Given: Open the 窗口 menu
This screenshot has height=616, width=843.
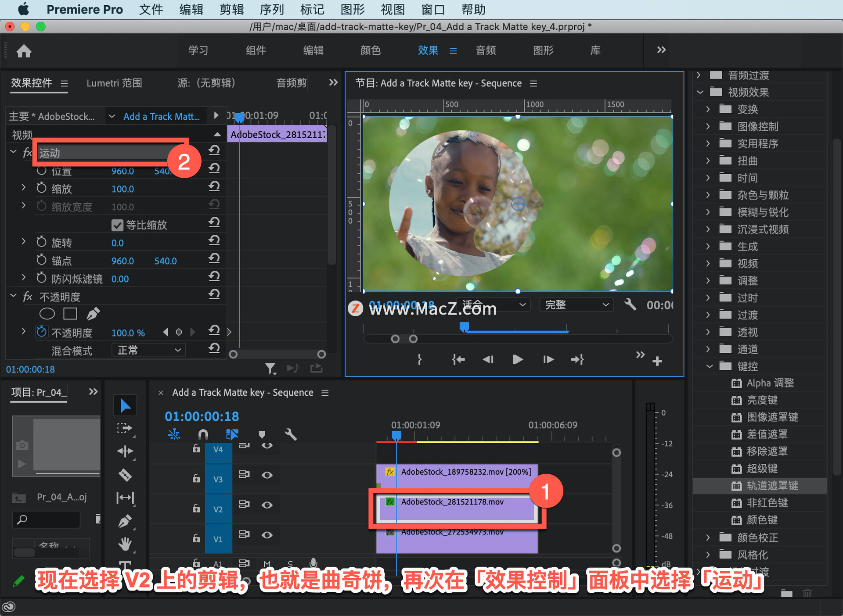Looking at the screenshot, I should (433, 10).
